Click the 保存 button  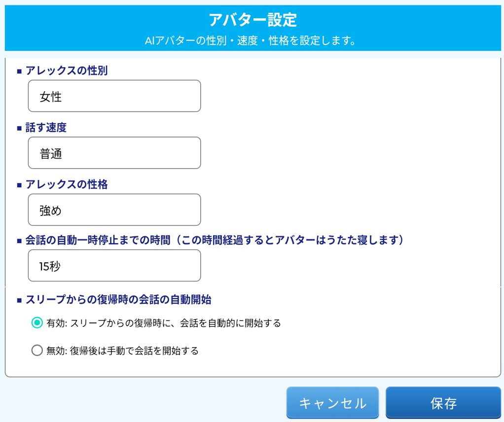(443, 403)
